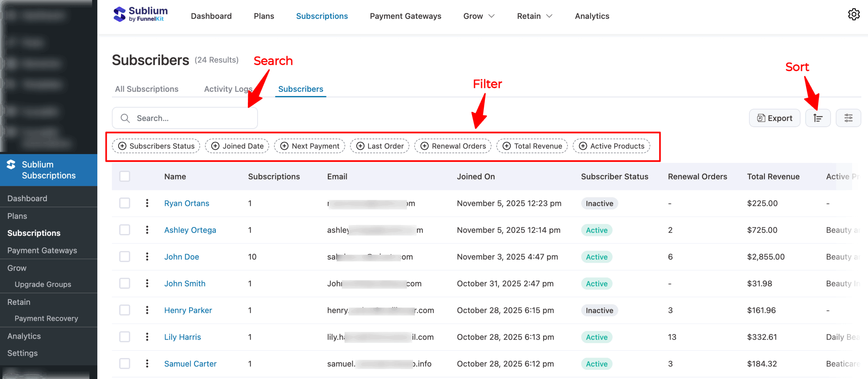Expand the Grow dropdown in top navigation
Screen dimensions: 868x379
[479, 16]
